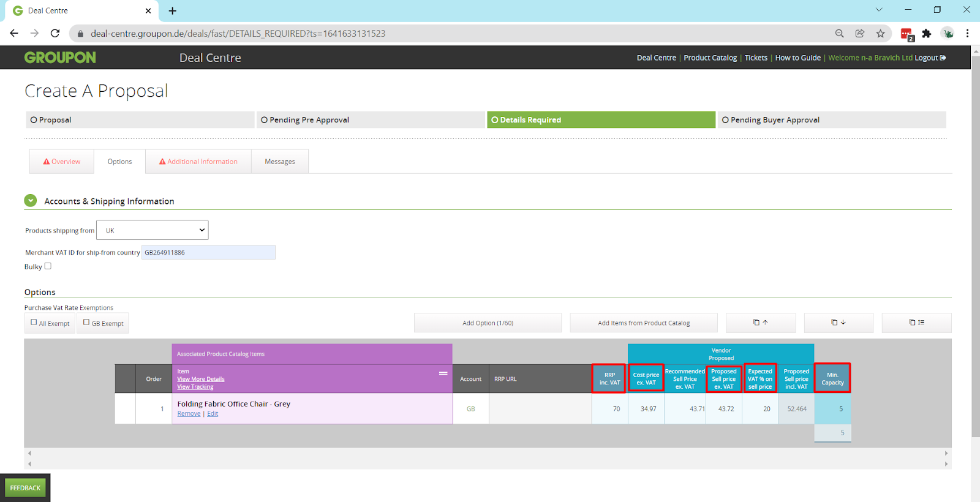The width and height of the screenshot is (980, 502).
Task: Click the hamburger icon in the Item header
Action: 443,373
